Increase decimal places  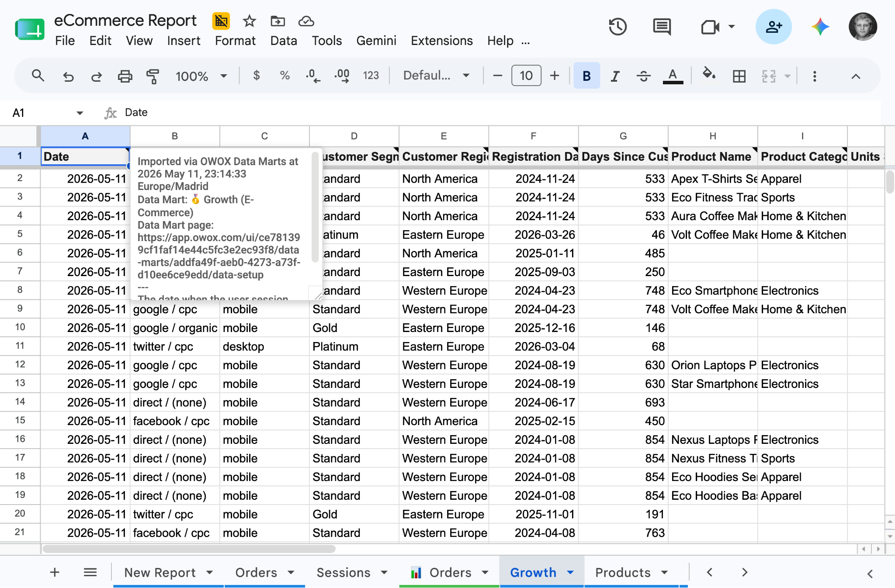point(342,76)
